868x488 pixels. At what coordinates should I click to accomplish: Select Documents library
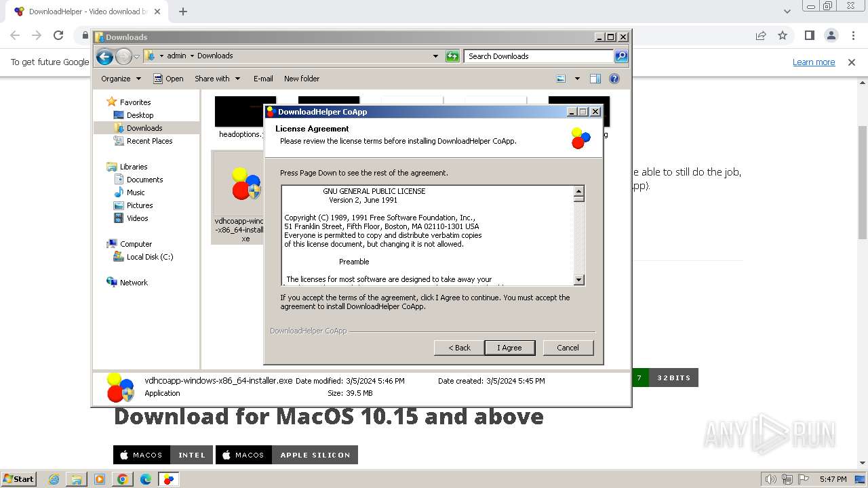click(144, 180)
